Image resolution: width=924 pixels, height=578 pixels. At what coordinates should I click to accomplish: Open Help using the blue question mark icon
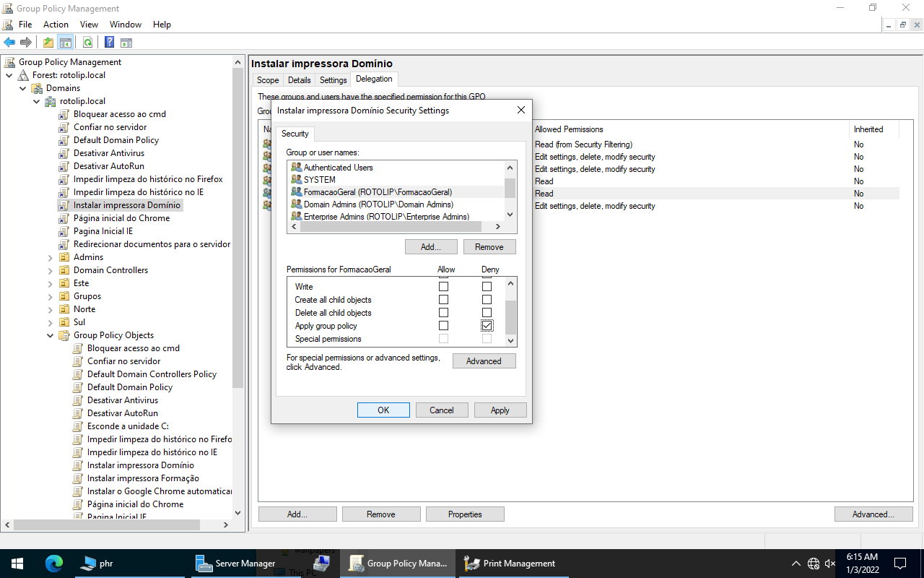109,42
